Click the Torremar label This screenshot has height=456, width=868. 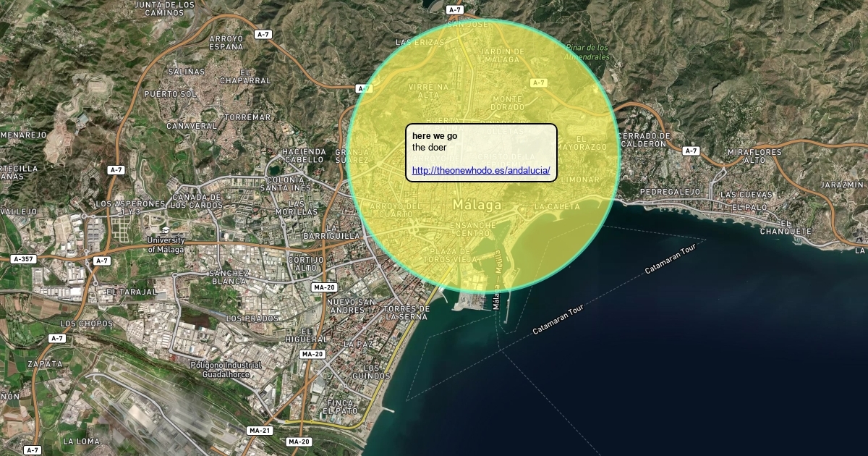(247, 117)
